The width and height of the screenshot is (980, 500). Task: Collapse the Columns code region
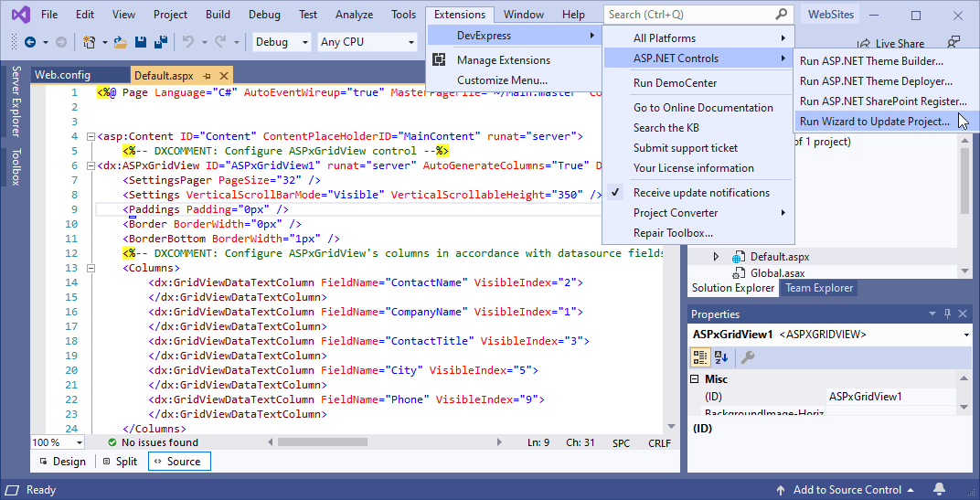(x=91, y=268)
